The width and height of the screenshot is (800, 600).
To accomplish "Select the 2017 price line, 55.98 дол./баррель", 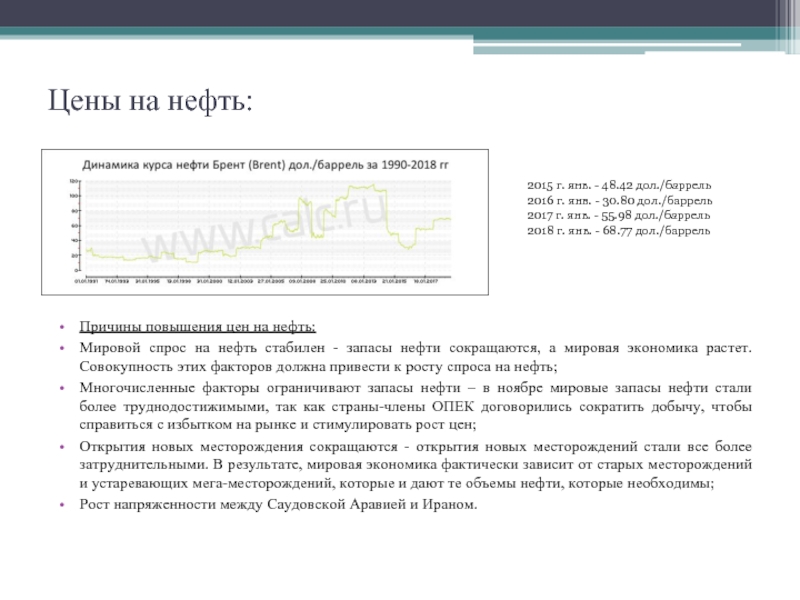I will coord(618,215).
